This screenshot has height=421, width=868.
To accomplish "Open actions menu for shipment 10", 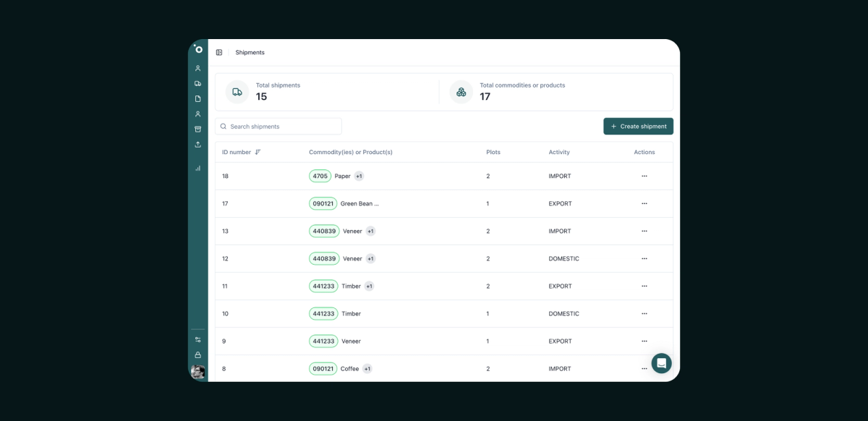I will [644, 313].
